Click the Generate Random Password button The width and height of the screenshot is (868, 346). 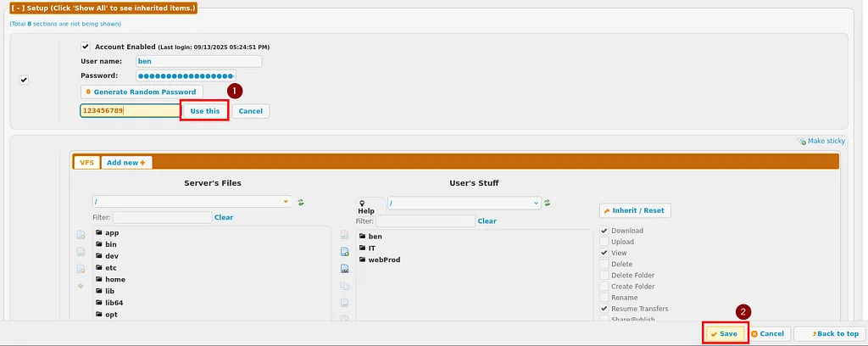(141, 92)
